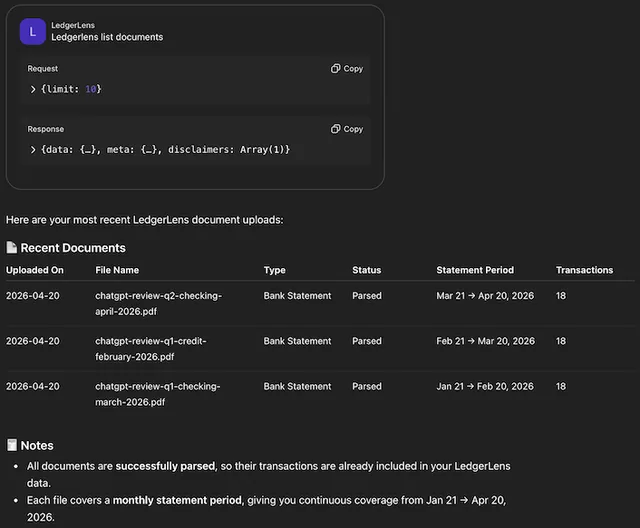Select file chatgpt-review-q1-checking-march-2026.pdf
Viewport: 640px width, 528px height.
(158, 394)
